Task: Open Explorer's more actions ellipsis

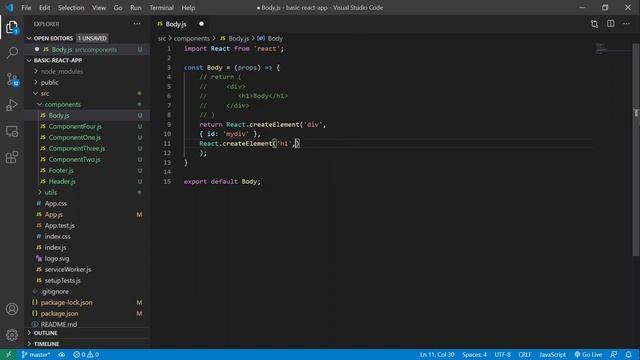Action: pyautogui.click(x=137, y=24)
